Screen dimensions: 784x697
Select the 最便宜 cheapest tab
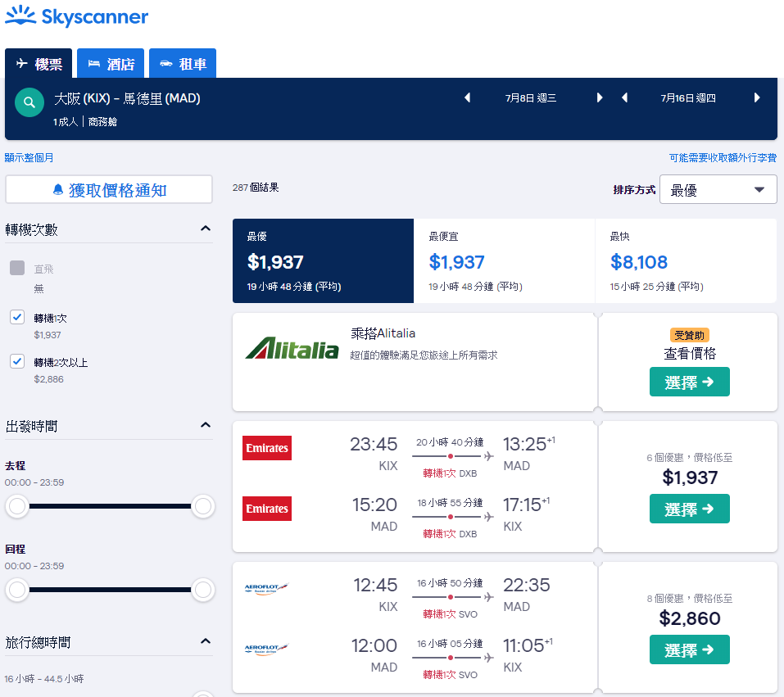(x=504, y=260)
